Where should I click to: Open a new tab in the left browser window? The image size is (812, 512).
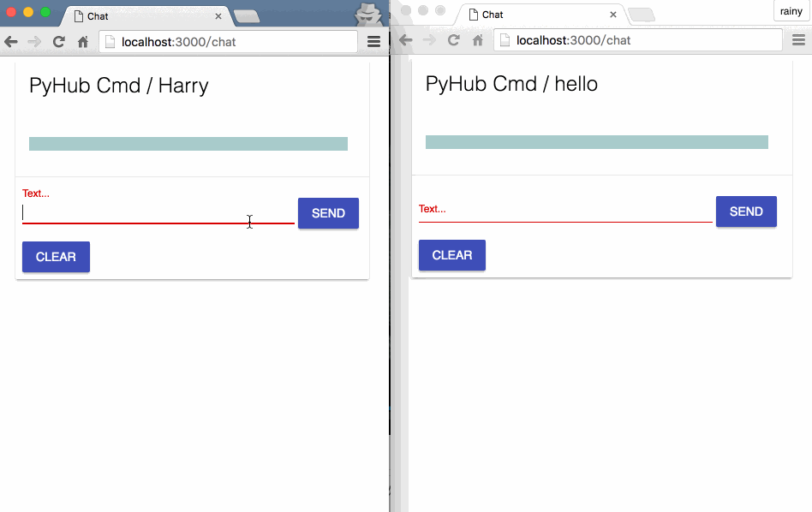247,17
